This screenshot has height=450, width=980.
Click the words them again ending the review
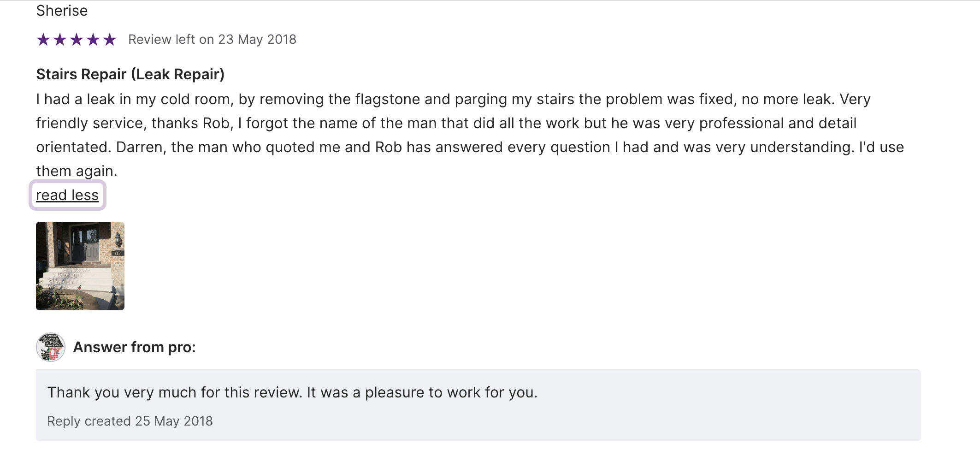pyautogui.click(x=77, y=171)
